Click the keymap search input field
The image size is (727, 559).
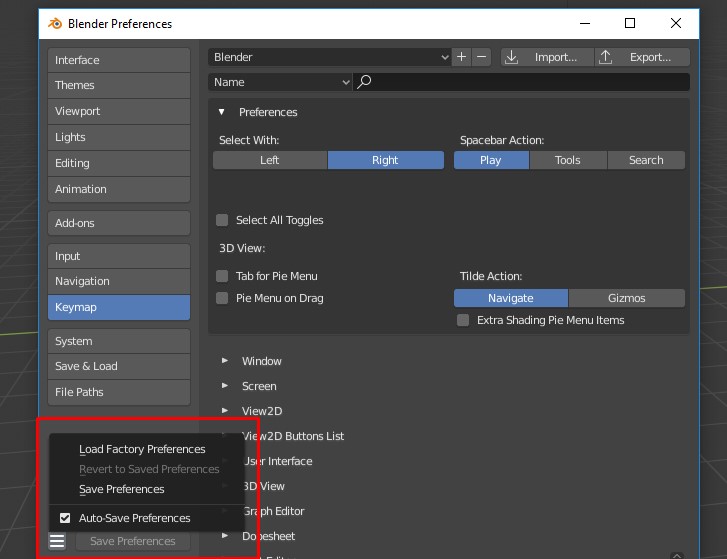point(521,82)
